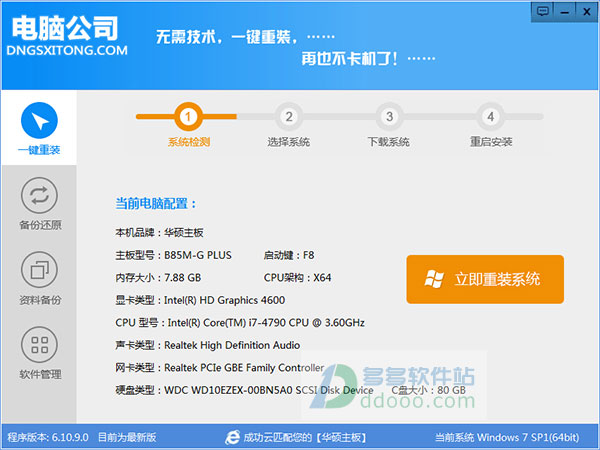Click the 内存大小 7.88 GB value

tap(183, 277)
